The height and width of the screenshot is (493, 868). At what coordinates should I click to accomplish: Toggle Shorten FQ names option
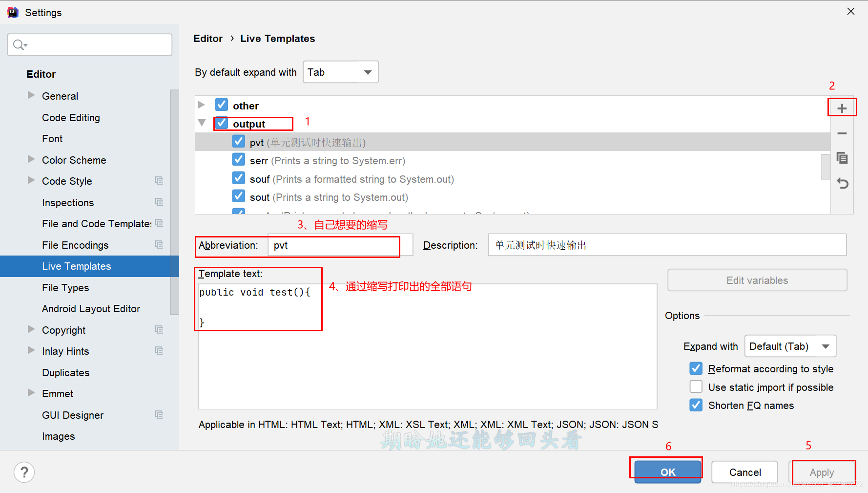pyautogui.click(x=696, y=405)
